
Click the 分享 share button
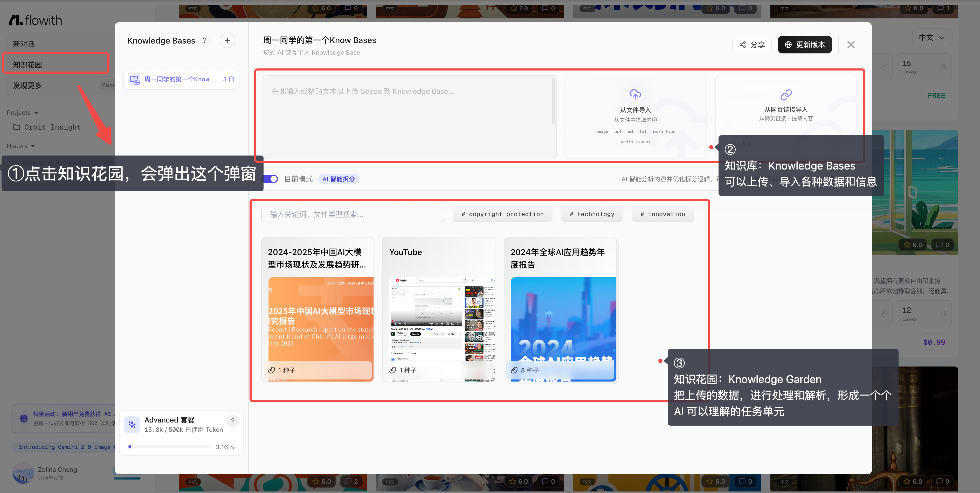coord(751,45)
